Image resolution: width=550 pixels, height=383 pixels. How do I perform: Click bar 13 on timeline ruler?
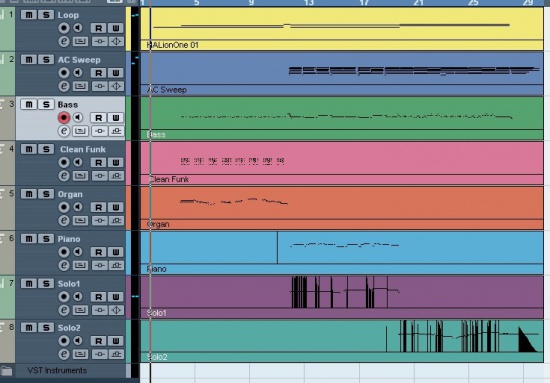[x=308, y=3]
